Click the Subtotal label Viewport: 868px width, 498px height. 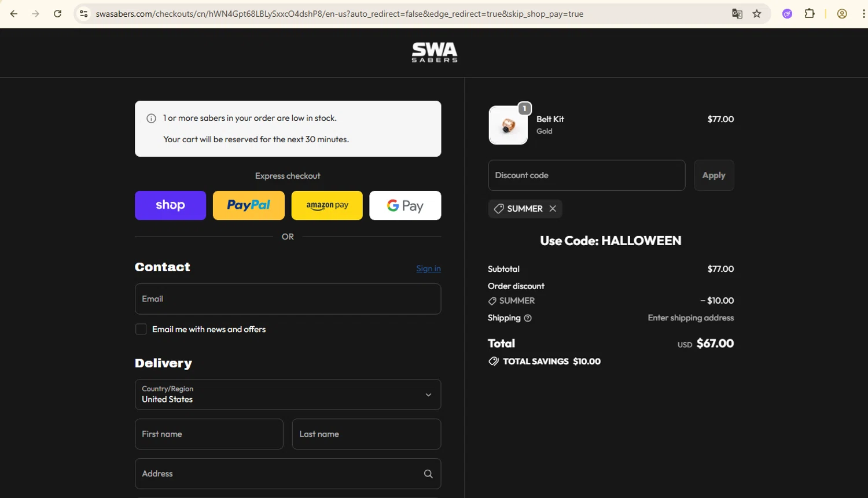503,269
